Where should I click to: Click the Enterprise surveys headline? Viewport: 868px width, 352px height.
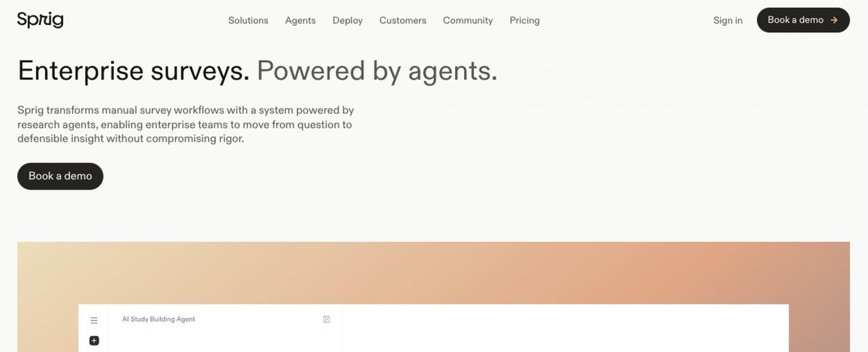257,71
